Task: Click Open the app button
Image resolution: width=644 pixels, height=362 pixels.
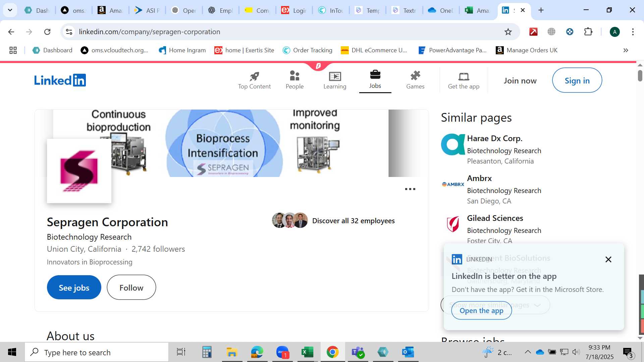Action: click(481, 311)
